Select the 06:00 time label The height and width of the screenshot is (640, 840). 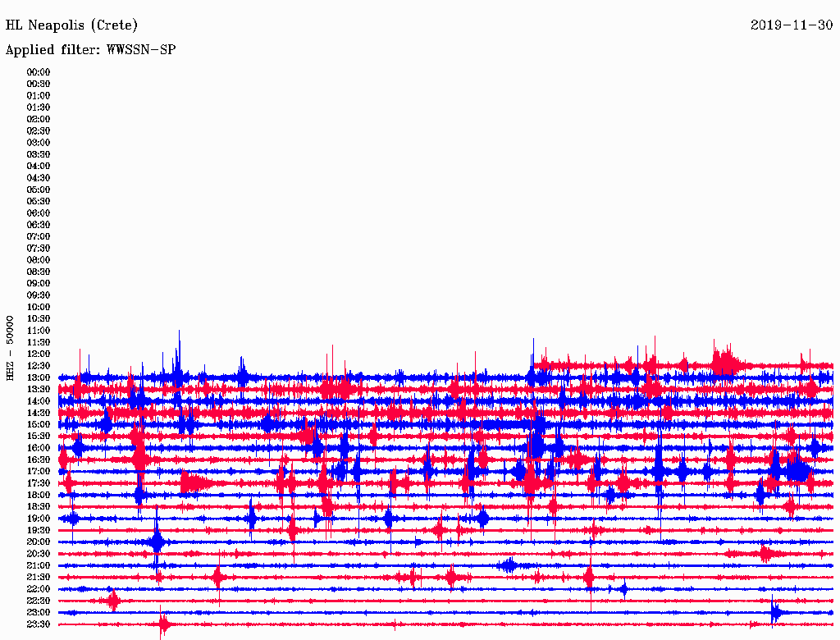click(x=39, y=213)
